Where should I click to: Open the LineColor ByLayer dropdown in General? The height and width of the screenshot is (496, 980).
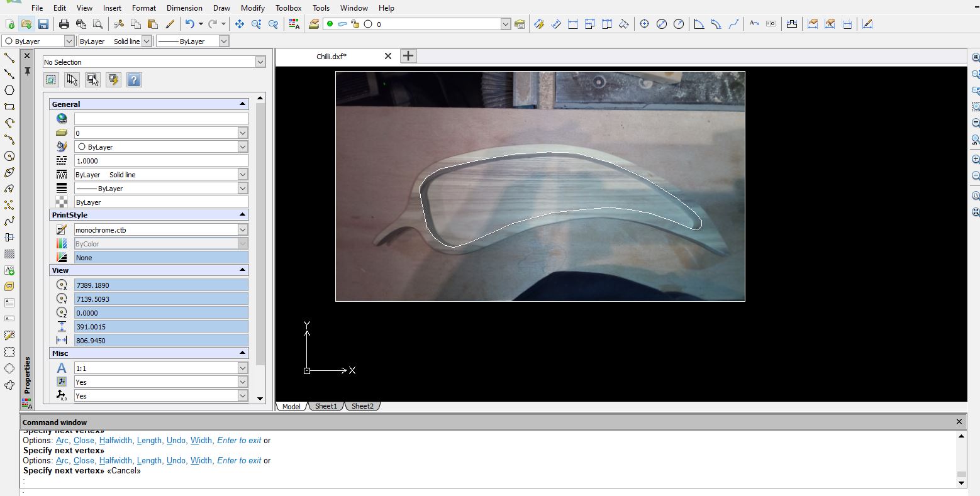point(243,147)
